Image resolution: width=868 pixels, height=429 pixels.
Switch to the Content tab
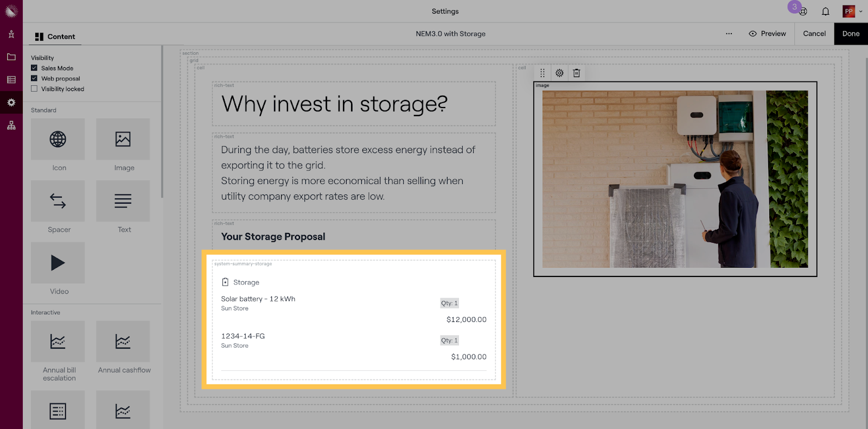[55, 36]
